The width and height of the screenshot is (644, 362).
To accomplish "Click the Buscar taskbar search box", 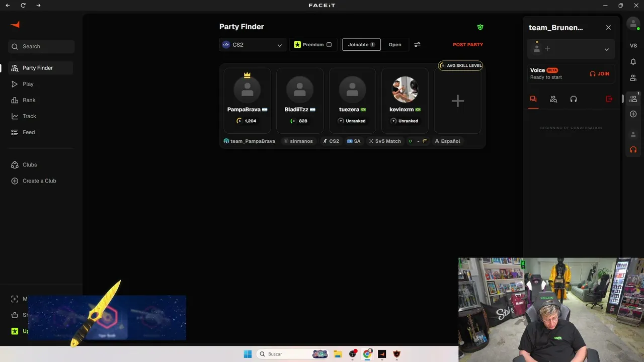I will click(294, 354).
